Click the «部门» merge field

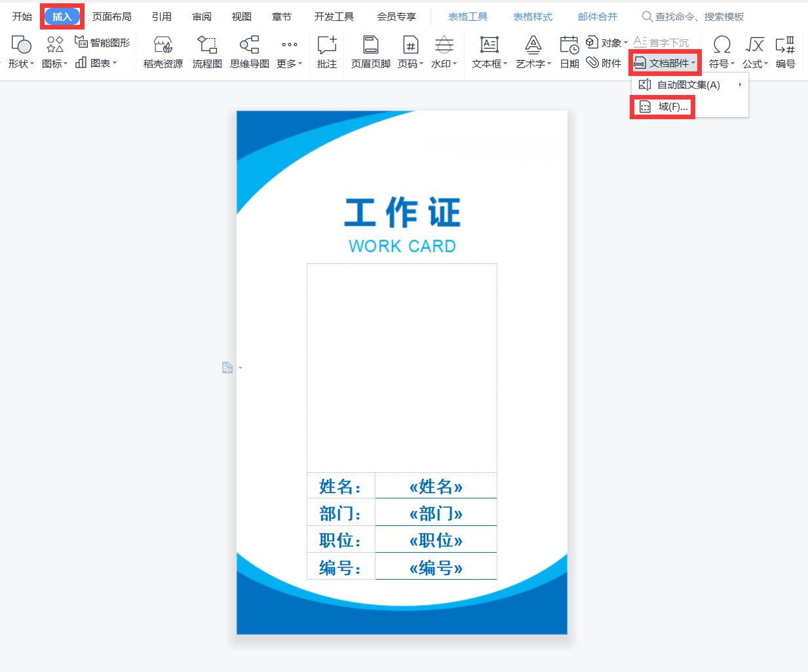click(436, 513)
